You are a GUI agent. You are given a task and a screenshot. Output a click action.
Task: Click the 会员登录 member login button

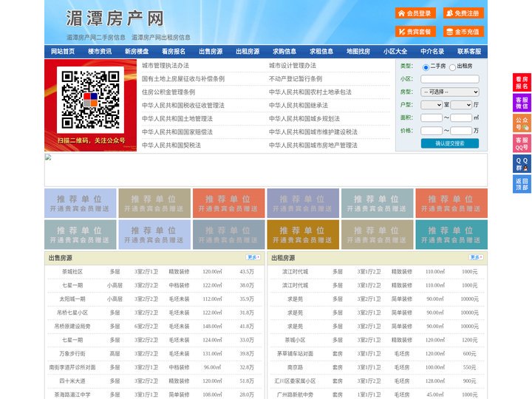click(x=415, y=13)
